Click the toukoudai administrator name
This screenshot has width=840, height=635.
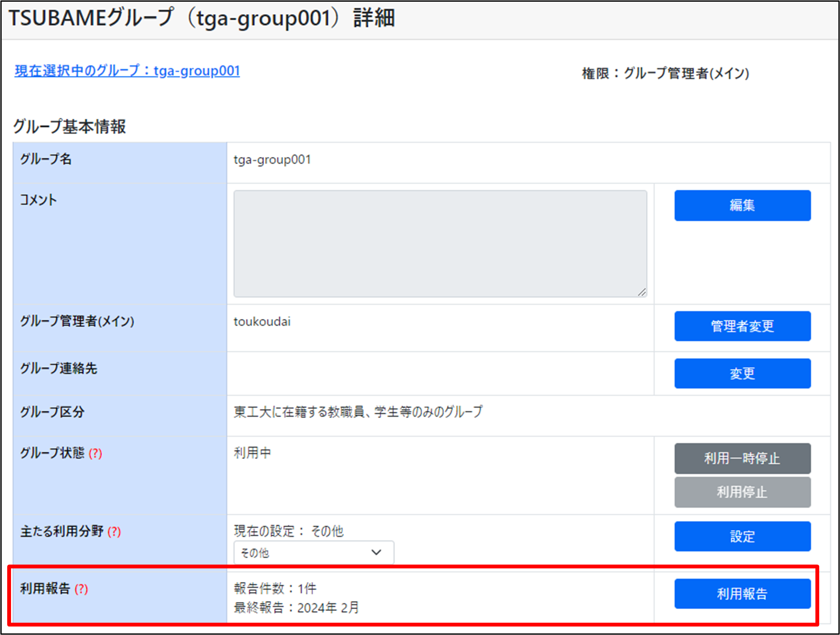[x=262, y=322]
